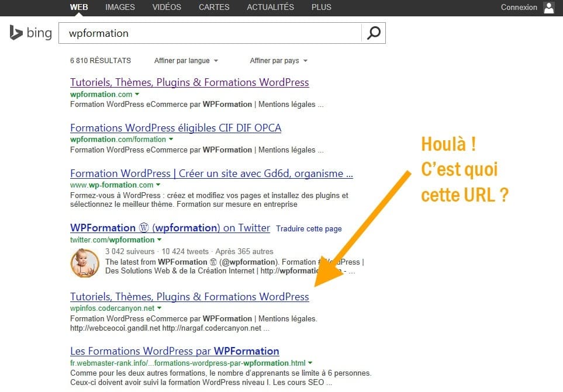
Task: Open Les Formations WordPress par WPFormation result
Action: pyautogui.click(x=174, y=351)
